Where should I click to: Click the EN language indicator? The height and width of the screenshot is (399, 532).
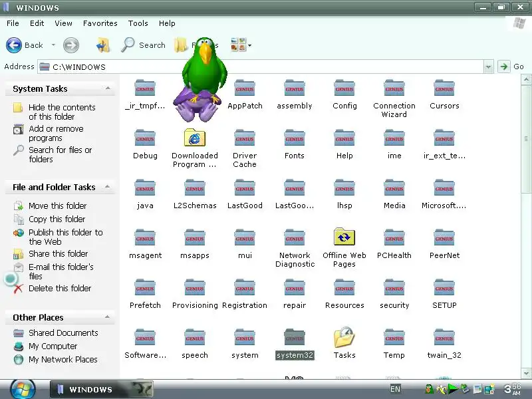(x=395, y=389)
